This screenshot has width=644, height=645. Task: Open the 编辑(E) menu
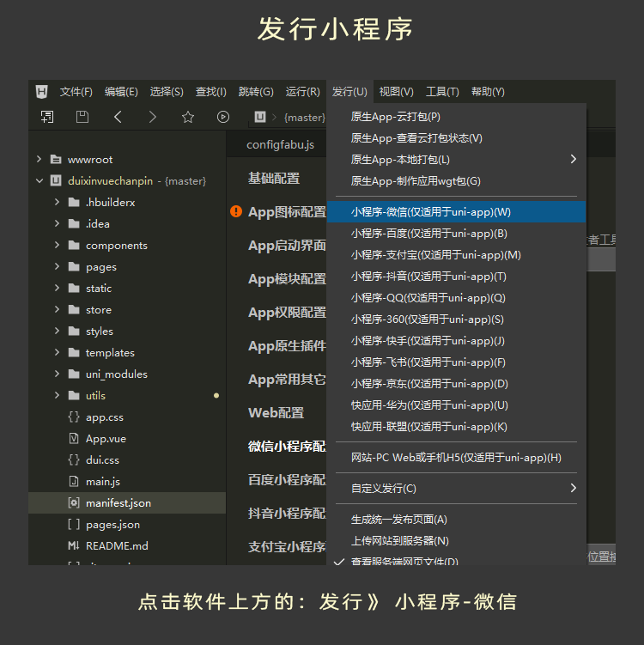tap(121, 91)
